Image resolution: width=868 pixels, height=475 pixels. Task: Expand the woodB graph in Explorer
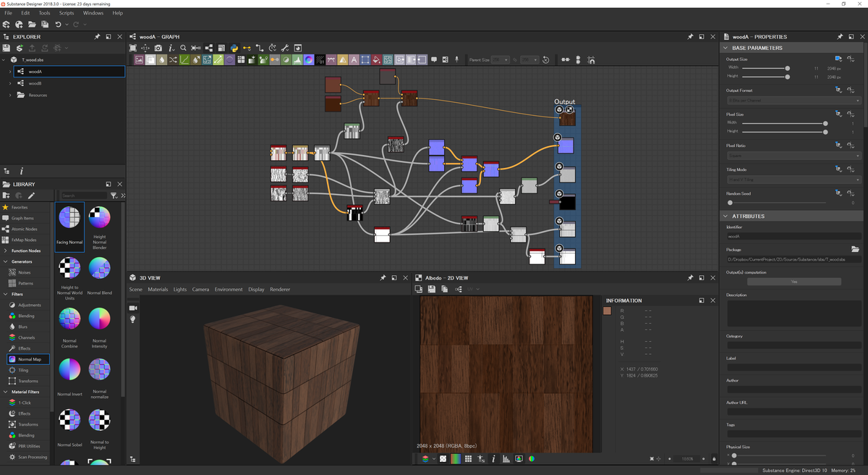(x=10, y=83)
